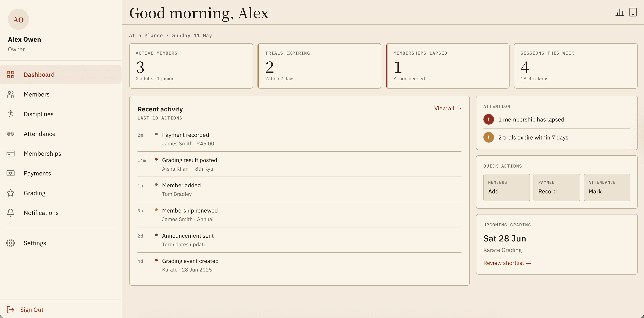644x318 pixels.
Task: Open the Disciplines section
Action: pos(61,114)
